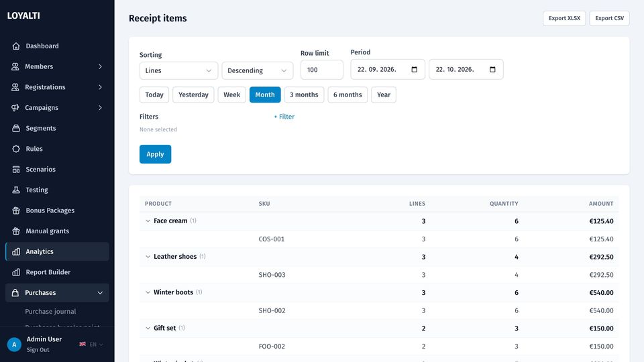This screenshot has width=644, height=362.
Task: Click the Report Builder chart icon
Action: click(x=16, y=272)
